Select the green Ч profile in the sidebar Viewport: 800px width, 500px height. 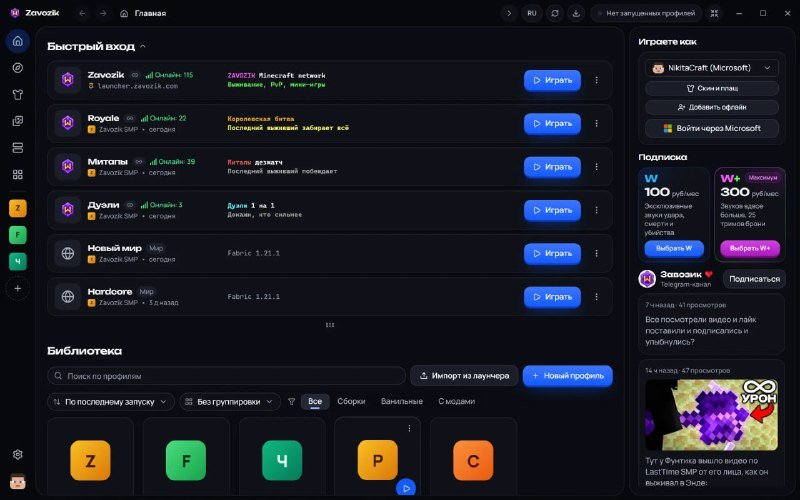18,261
